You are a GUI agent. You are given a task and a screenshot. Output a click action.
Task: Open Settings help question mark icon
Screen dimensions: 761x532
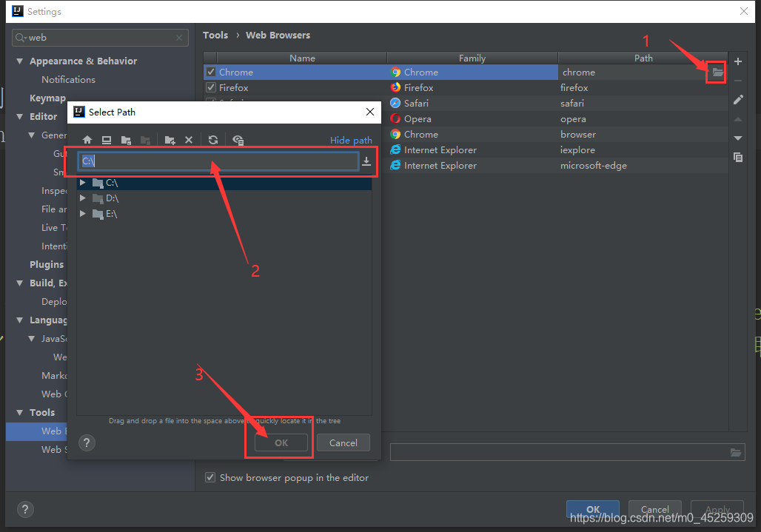pos(25,509)
